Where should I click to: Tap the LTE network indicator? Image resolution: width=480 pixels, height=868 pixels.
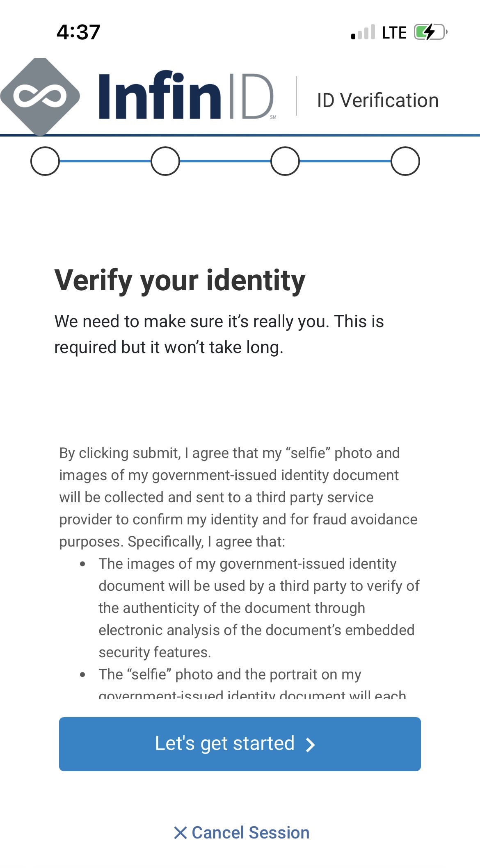click(394, 32)
